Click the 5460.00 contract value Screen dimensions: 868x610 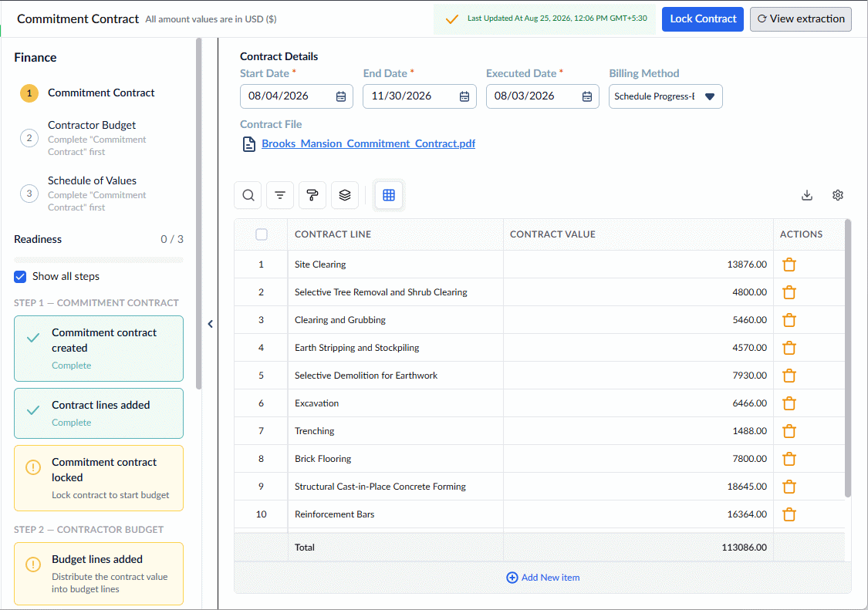click(x=749, y=320)
